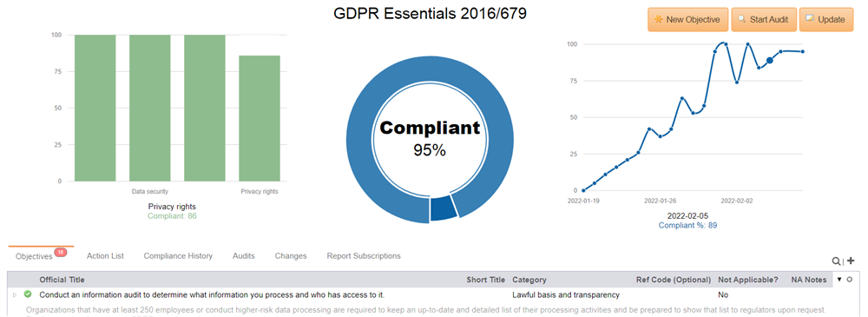Click the Ref Code (Optional) column header
Screen dimensions: 868x317
tap(674, 280)
